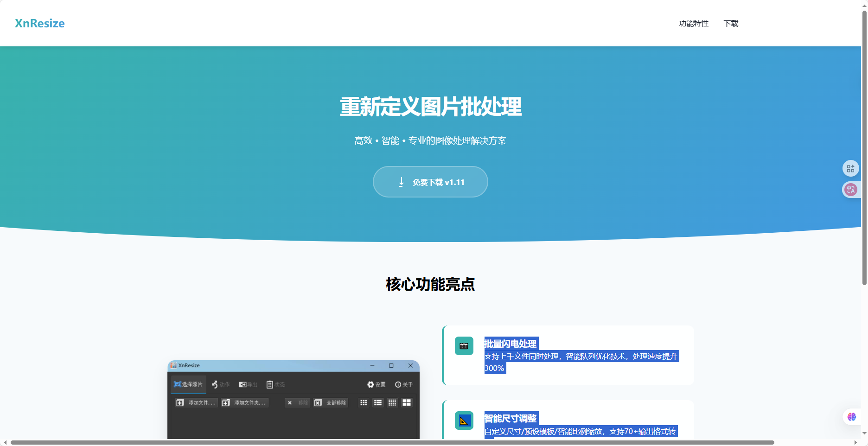Click the 添加文件... button in the screenshot

click(196, 402)
